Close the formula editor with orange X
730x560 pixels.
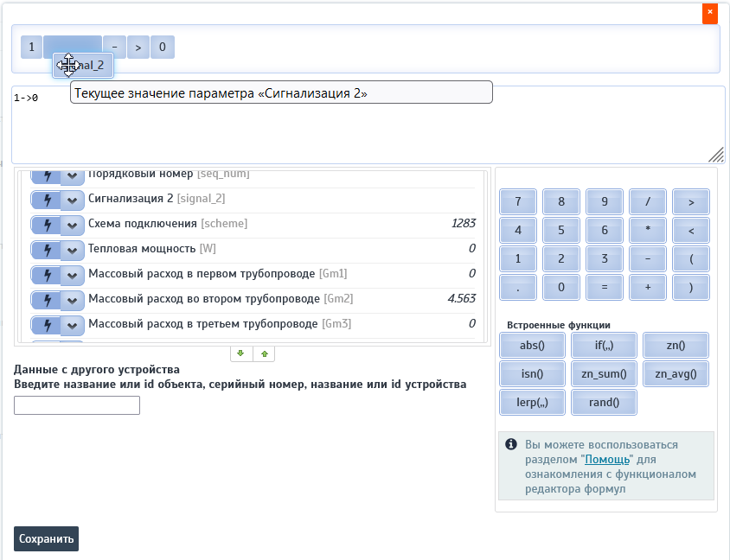pyautogui.click(x=709, y=13)
